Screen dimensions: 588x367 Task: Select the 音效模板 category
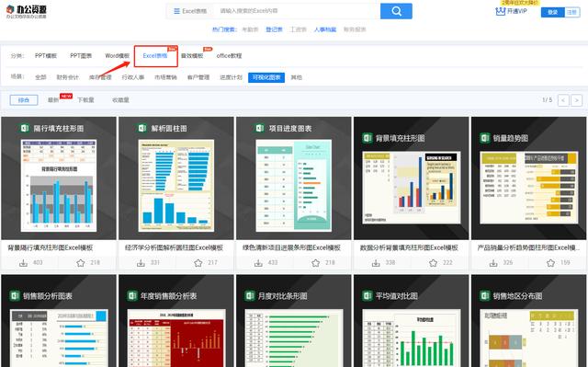192,55
